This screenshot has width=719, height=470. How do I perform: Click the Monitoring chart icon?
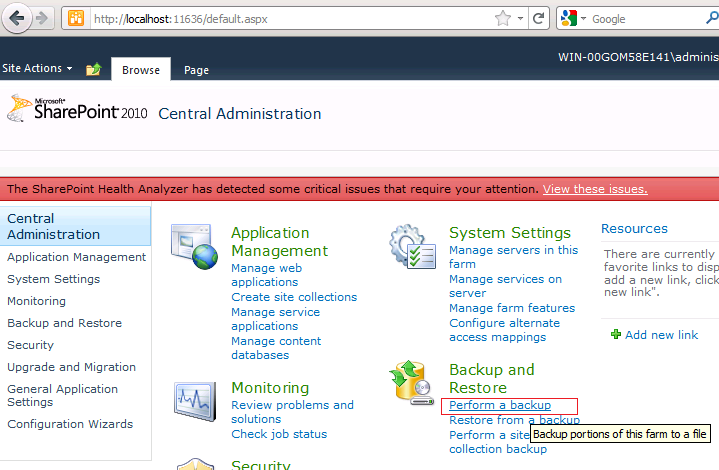click(x=195, y=401)
